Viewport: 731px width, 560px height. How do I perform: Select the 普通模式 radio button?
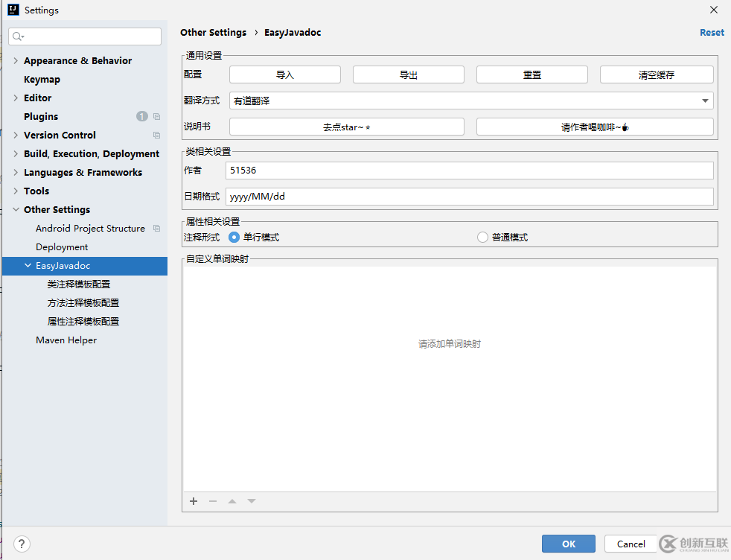coord(482,238)
